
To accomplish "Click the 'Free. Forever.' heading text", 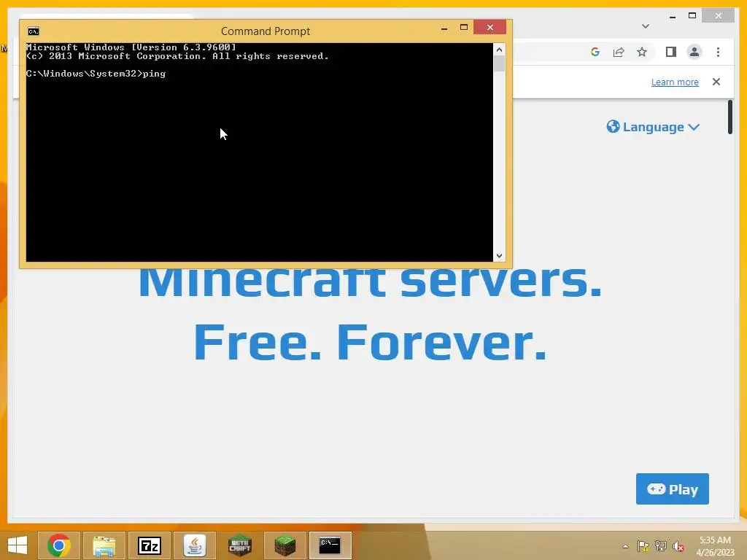I will point(370,343).
